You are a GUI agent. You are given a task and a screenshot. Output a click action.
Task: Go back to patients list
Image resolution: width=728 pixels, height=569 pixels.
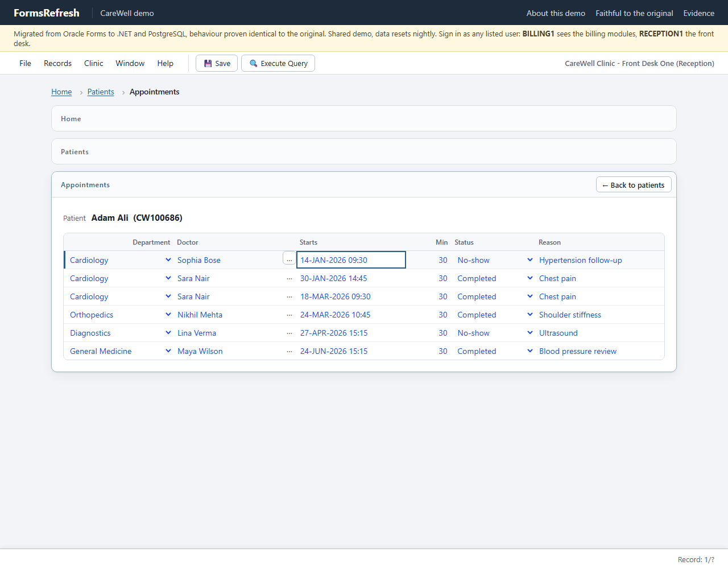pos(634,185)
